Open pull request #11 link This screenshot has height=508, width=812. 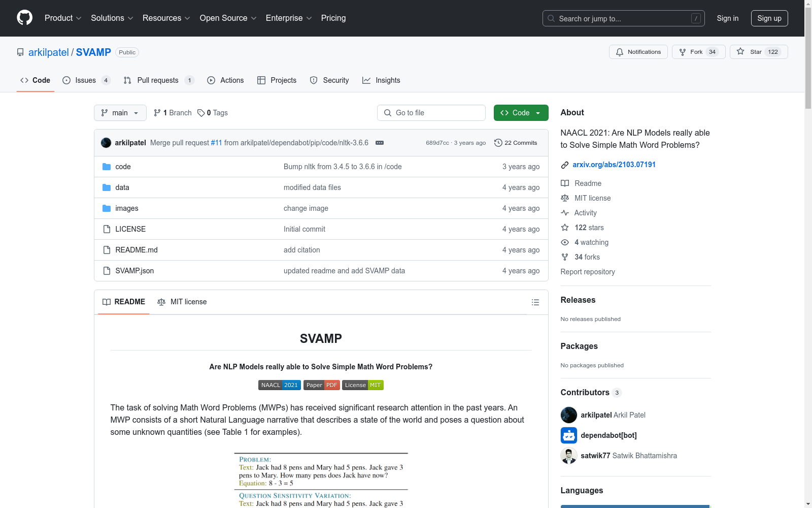coord(216,143)
